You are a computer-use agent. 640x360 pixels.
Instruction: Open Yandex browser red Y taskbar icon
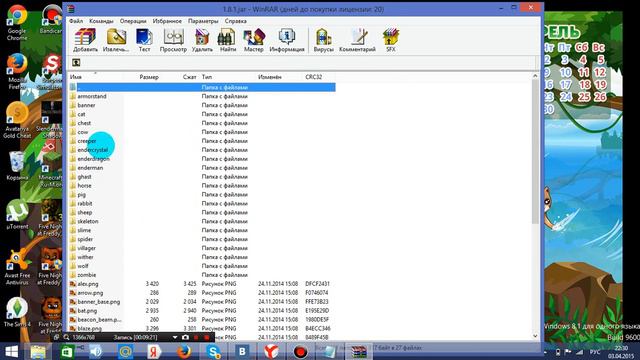click(x=271, y=351)
